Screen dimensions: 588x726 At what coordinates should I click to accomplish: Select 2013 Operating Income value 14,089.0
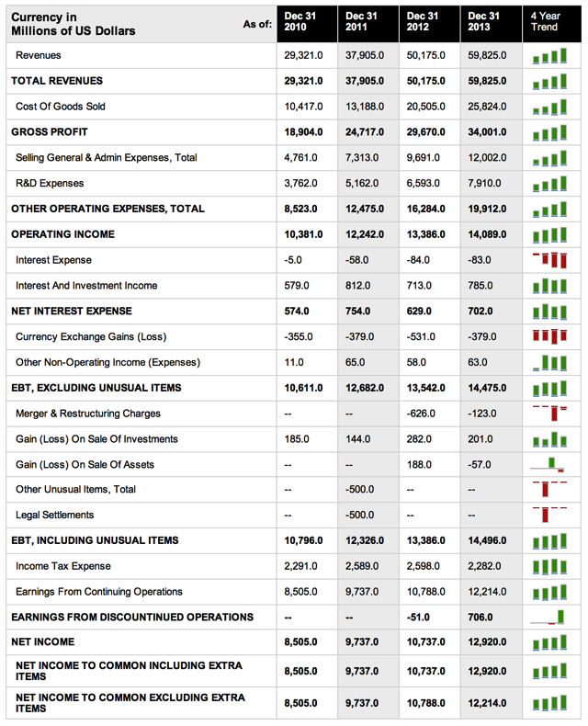(x=487, y=234)
